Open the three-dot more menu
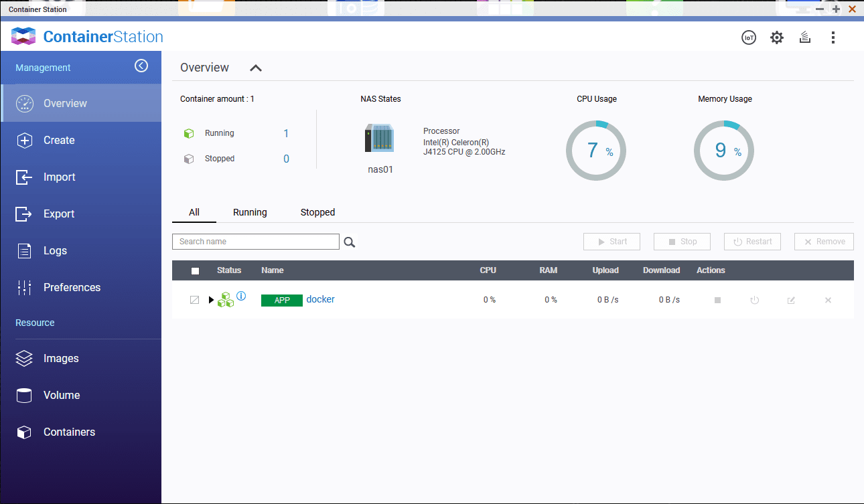This screenshot has width=864, height=504. 833,37
